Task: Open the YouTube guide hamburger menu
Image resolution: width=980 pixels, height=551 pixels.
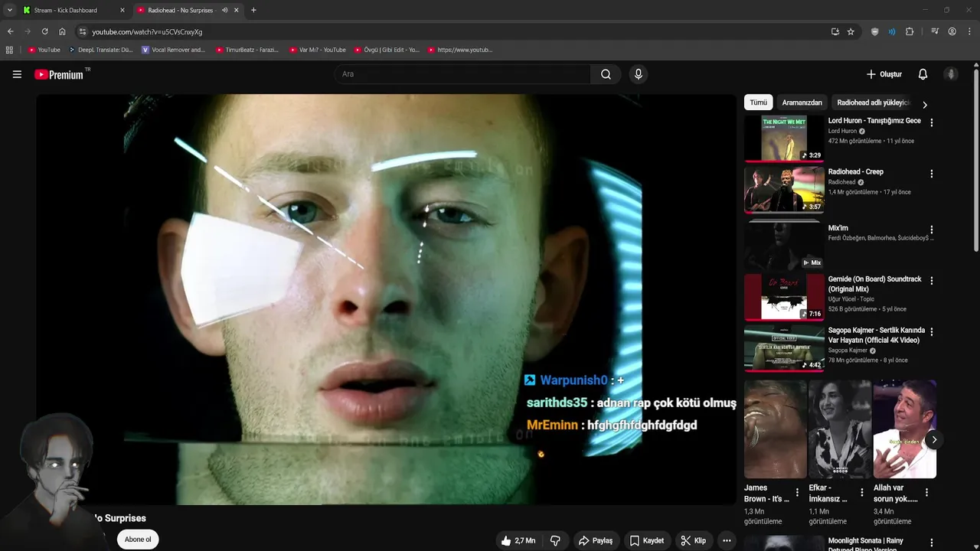Action: coord(17,74)
